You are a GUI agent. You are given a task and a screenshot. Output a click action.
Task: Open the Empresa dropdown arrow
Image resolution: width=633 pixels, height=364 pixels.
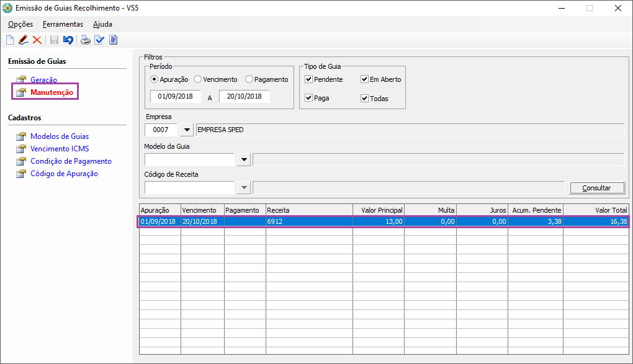click(187, 130)
